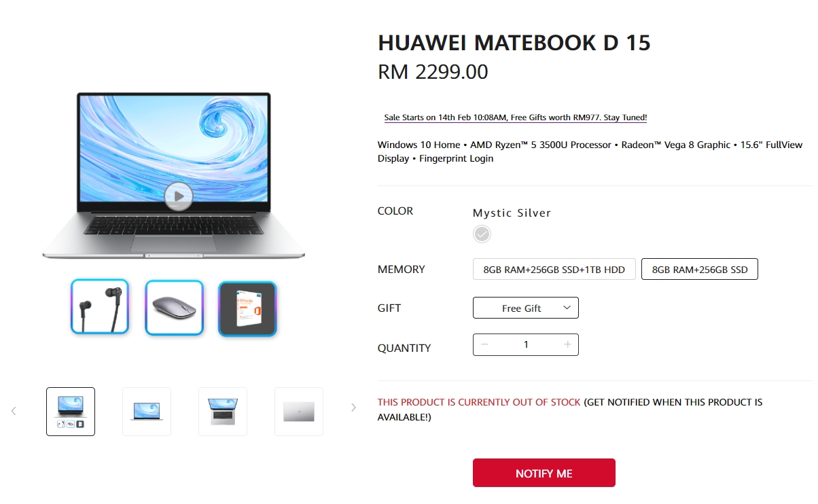Decrease quantity with minus icon
This screenshot has height=504, width=818.
tap(484, 344)
